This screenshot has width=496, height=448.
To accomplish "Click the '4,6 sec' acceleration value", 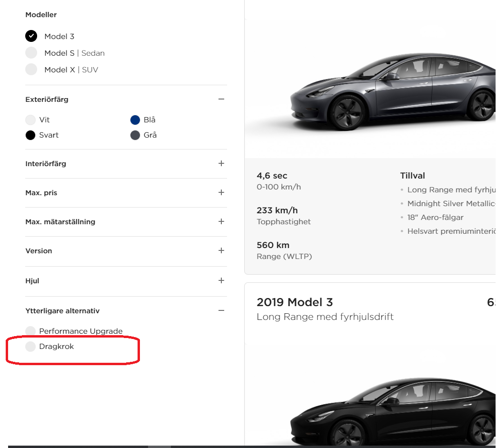I will [x=272, y=176].
